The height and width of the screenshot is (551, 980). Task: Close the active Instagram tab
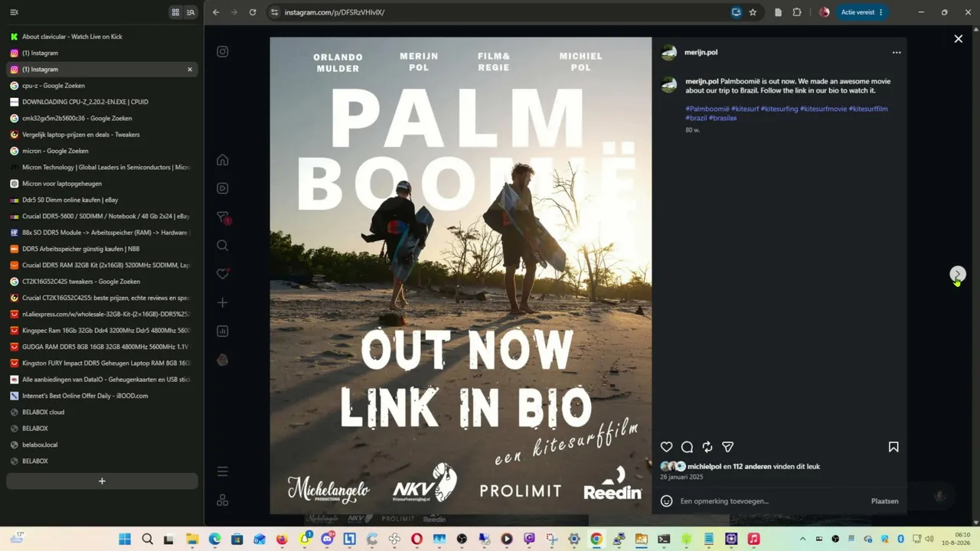coord(190,70)
